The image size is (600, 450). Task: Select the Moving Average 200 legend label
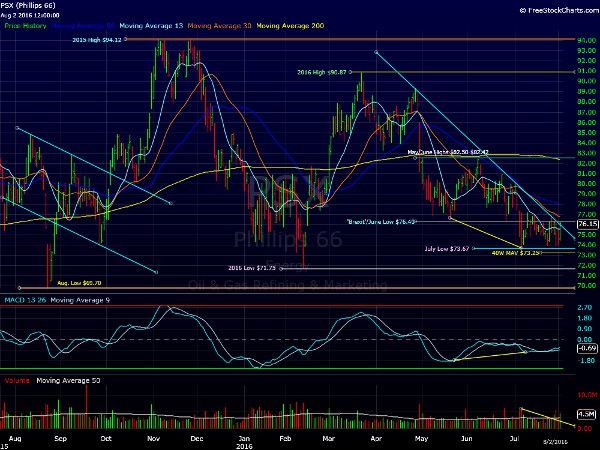coord(290,26)
